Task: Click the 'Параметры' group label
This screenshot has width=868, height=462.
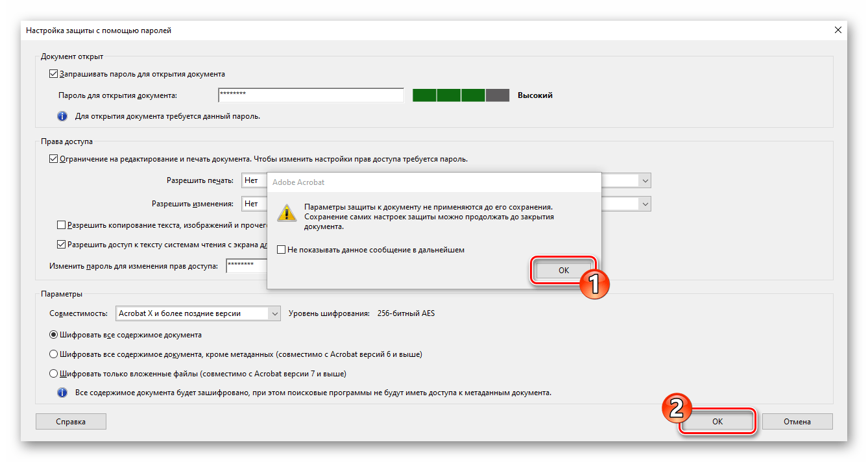Action: click(62, 294)
